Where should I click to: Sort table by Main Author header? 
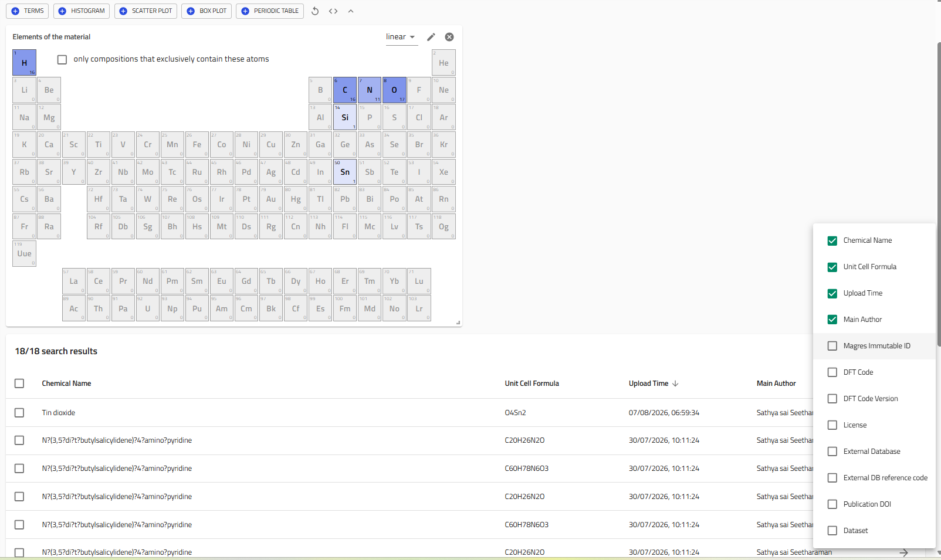776,383
